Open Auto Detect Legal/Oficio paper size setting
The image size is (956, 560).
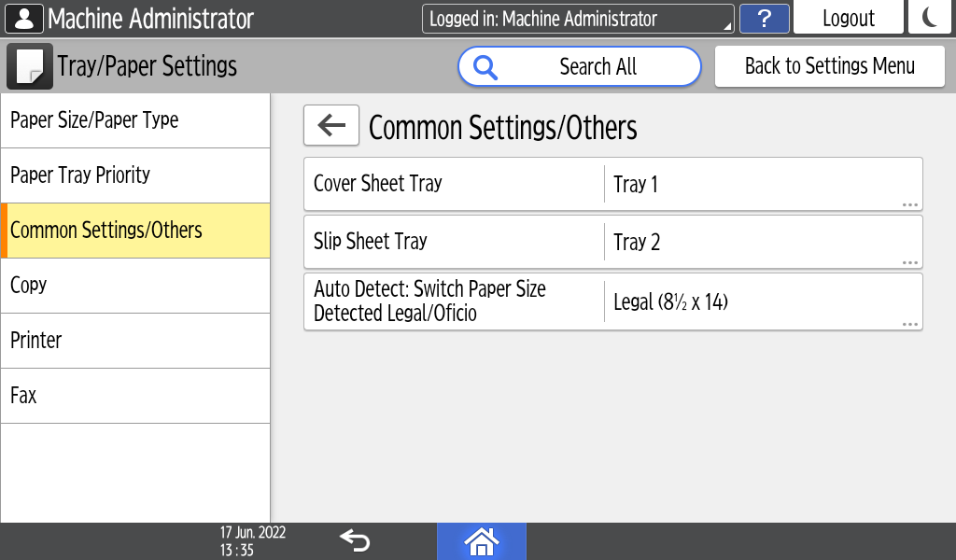[x=612, y=301]
